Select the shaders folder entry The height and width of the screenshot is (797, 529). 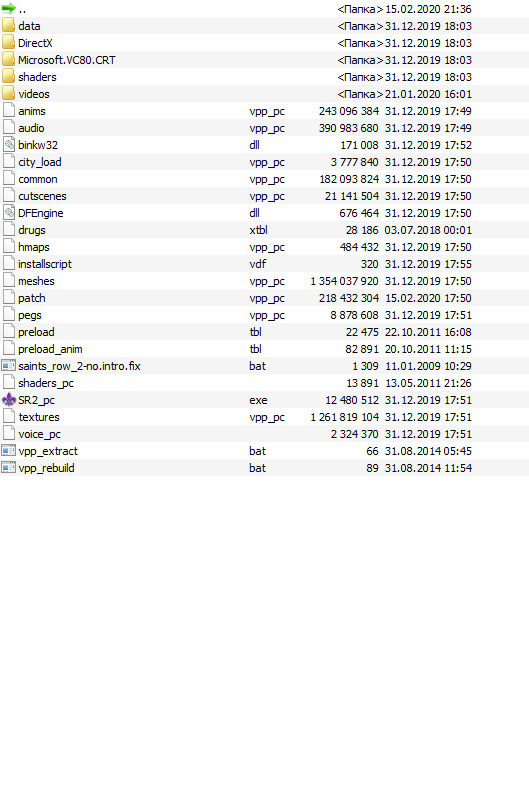coord(264,77)
